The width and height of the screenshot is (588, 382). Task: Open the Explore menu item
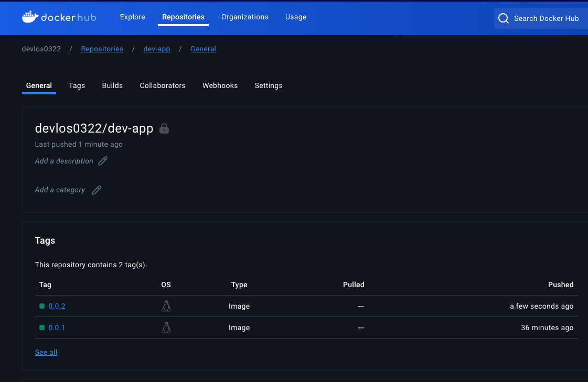(132, 17)
